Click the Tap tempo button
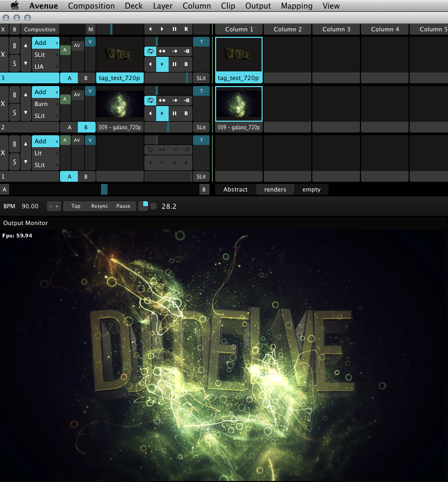The height and width of the screenshot is (482, 448). point(76,206)
